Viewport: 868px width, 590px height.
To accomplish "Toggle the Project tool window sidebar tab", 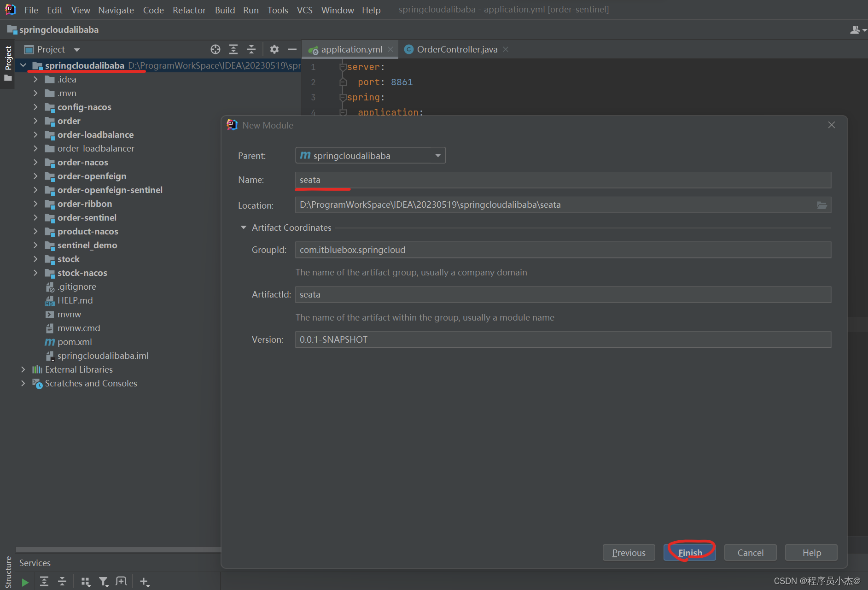I will pos(8,64).
